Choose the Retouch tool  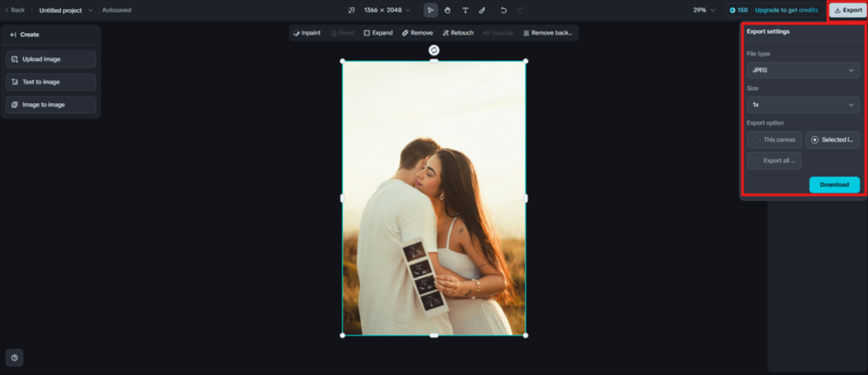click(458, 33)
